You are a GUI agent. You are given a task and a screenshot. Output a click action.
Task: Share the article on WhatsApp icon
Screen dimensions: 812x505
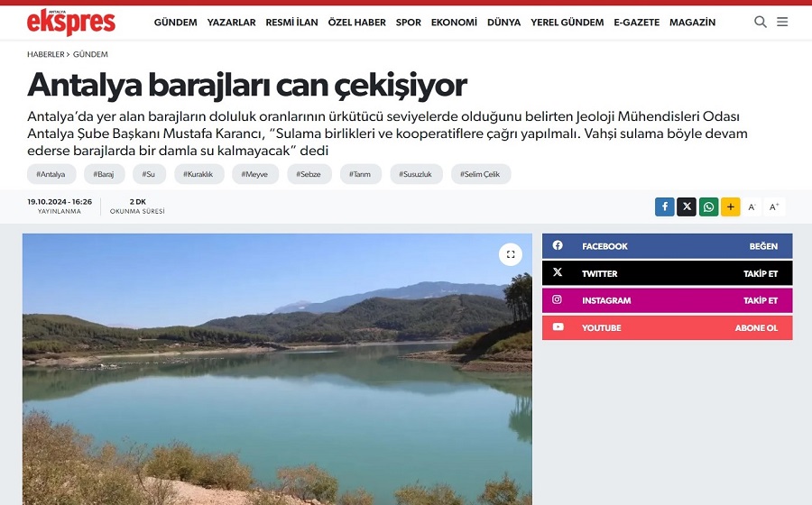708,207
